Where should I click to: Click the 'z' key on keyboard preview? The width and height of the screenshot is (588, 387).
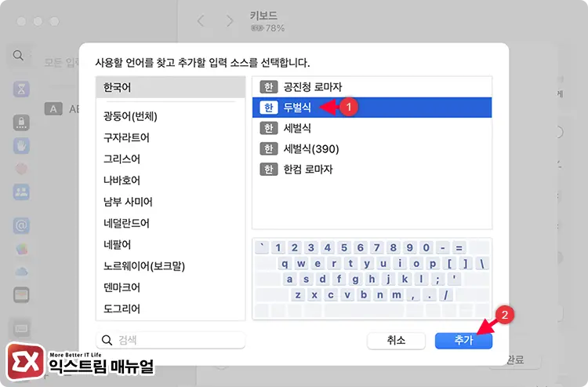point(298,295)
